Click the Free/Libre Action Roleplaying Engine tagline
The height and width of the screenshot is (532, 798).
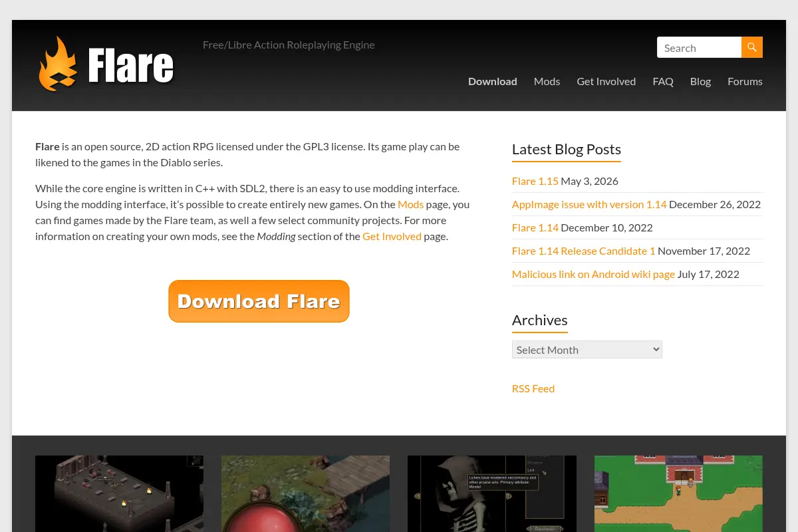pos(289,45)
